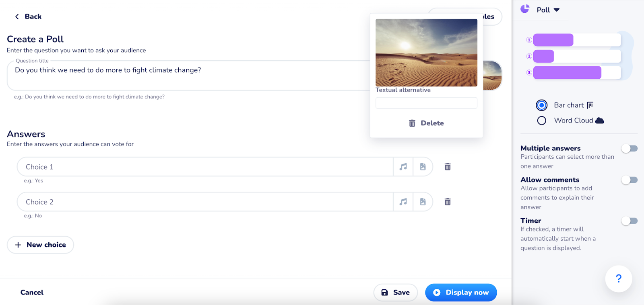644x305 pixels.
Task: Select the Bar chart option
Action: pyautogui.click(x=542, y=105)
